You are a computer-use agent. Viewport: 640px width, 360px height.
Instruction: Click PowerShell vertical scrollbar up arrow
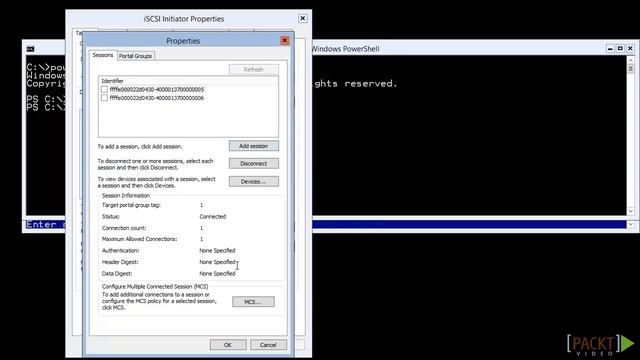coord(631,60)
